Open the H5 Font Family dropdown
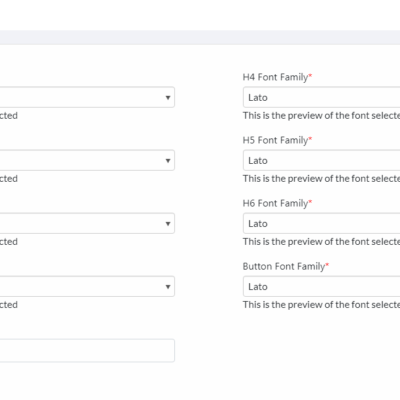This screenshot has height=400, width=400. pyautogui.click(x=322, y=160)
